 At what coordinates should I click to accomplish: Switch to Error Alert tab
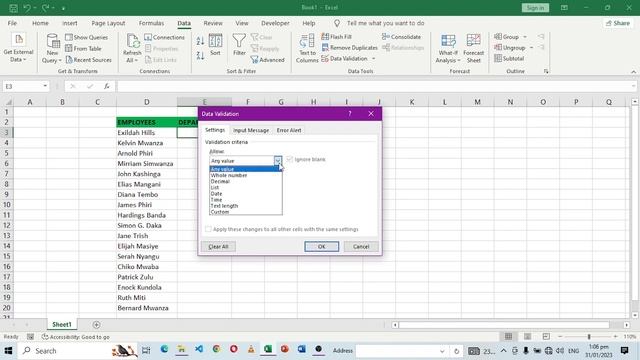tap(289, 130)
